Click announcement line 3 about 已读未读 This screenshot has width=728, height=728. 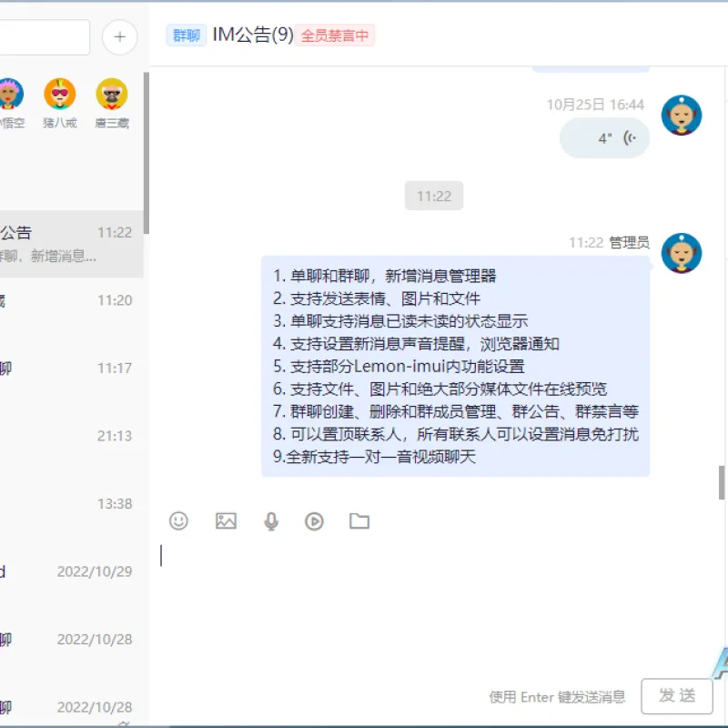click(x=400, y=321)
